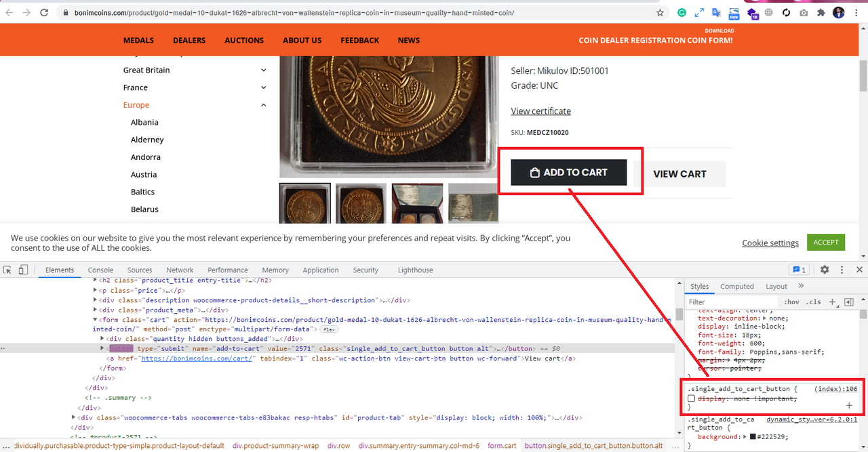Click the browser back arrow
The height and width of the screenshot is (452, 868).
pyautogui.click(x=9, y=12)
